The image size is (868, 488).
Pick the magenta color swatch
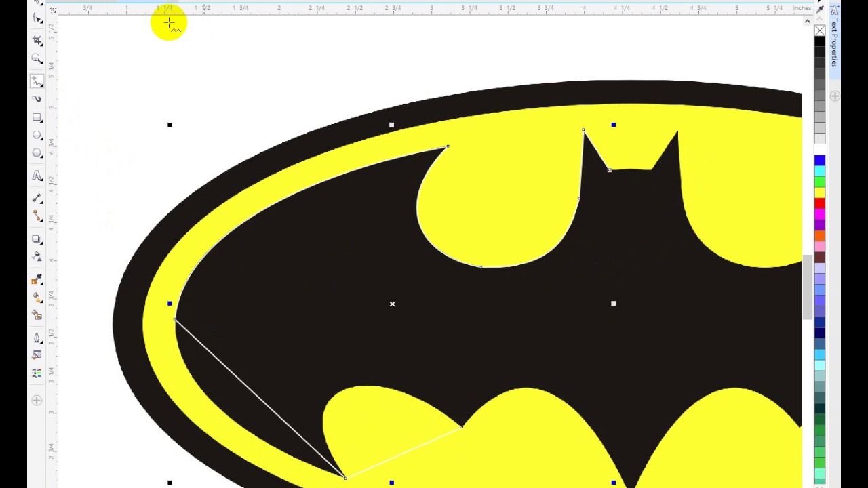point(820,215)
